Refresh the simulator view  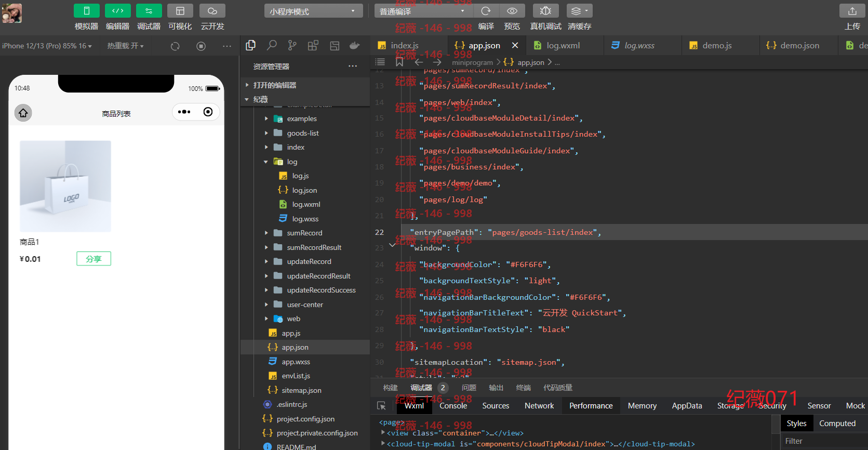click(x=175, y=46)
